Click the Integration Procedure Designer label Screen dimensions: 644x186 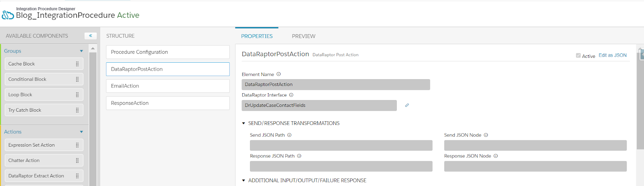(x=45, y=8)
